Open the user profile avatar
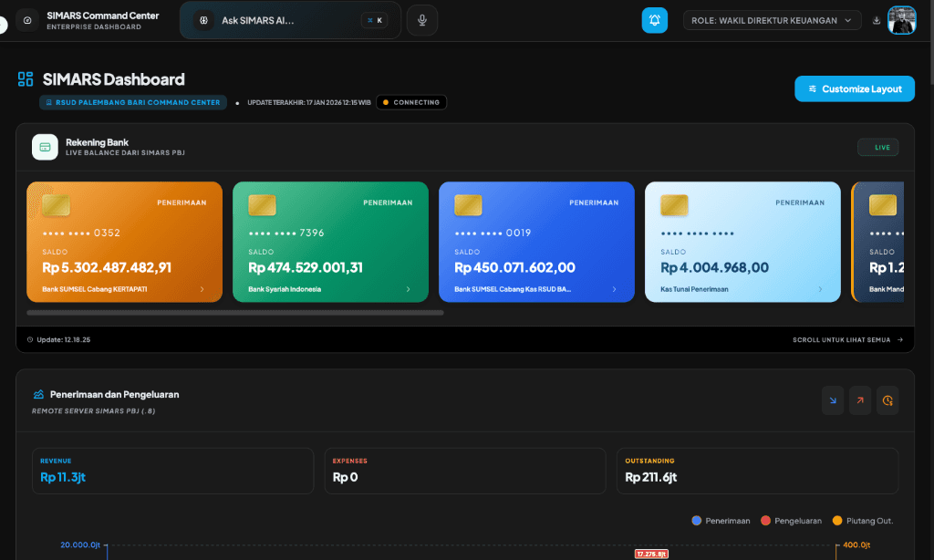 tap(901, 20)
